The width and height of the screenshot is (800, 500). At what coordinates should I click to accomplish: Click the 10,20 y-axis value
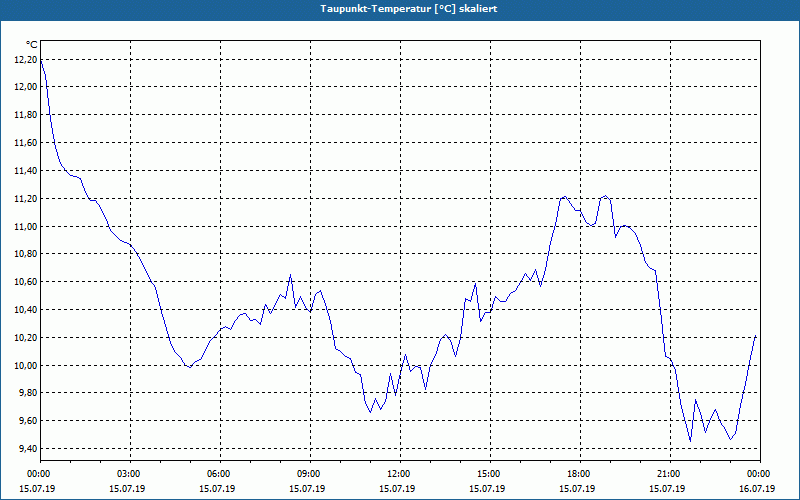point(26,338)
